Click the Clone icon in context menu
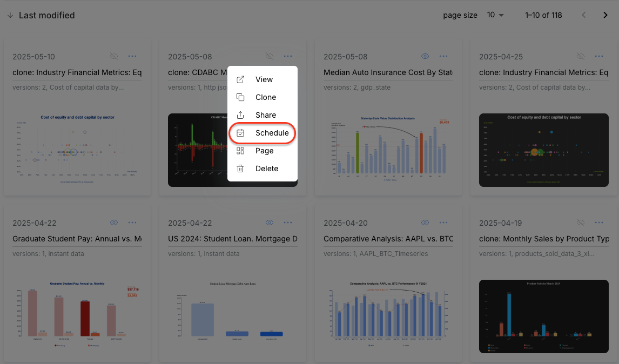Viewport: 619px width, 364px height. coord(240,97)
